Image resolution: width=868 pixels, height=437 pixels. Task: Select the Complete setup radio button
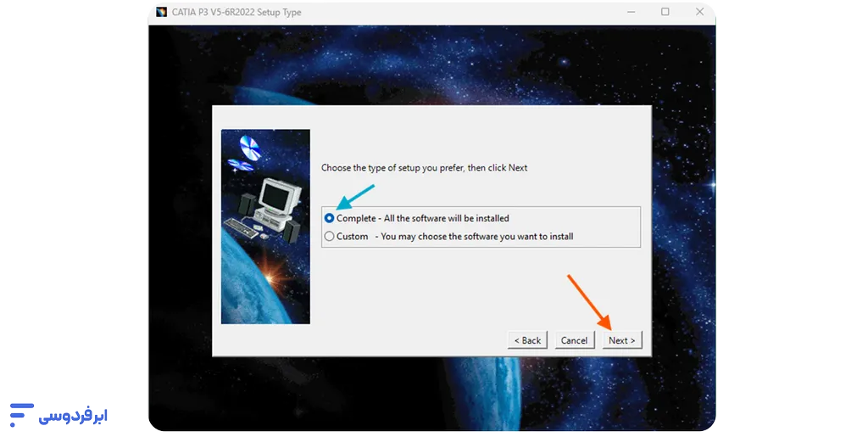(330, 218)
